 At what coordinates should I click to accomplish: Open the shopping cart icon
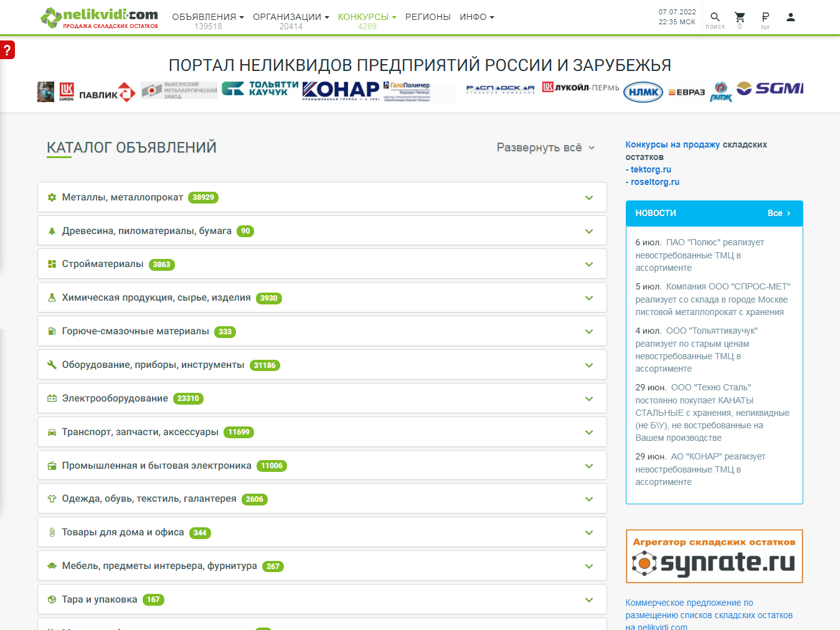[740, 17]
